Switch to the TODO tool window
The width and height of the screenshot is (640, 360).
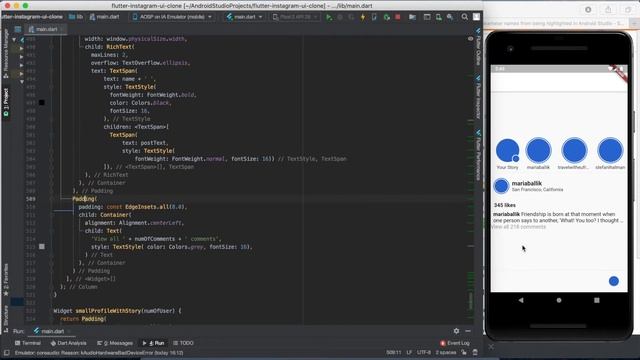183,343
